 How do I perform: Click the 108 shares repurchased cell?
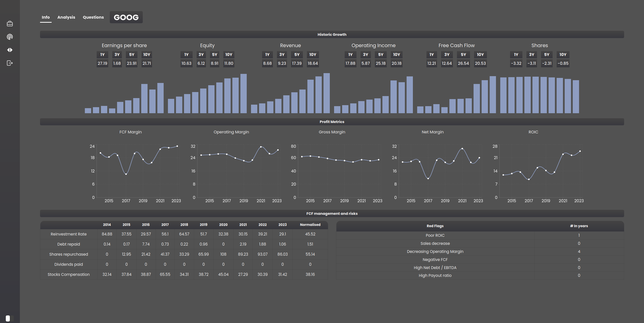click(223, 254)
